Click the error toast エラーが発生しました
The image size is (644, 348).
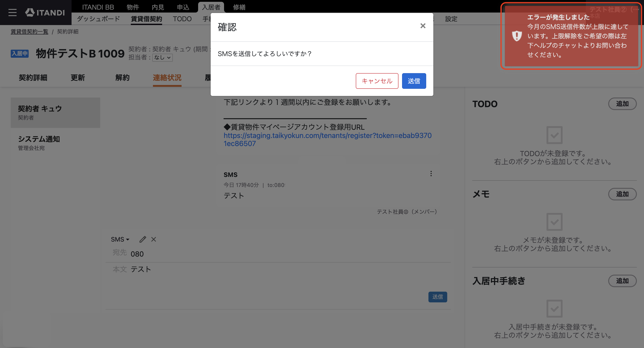571,36
